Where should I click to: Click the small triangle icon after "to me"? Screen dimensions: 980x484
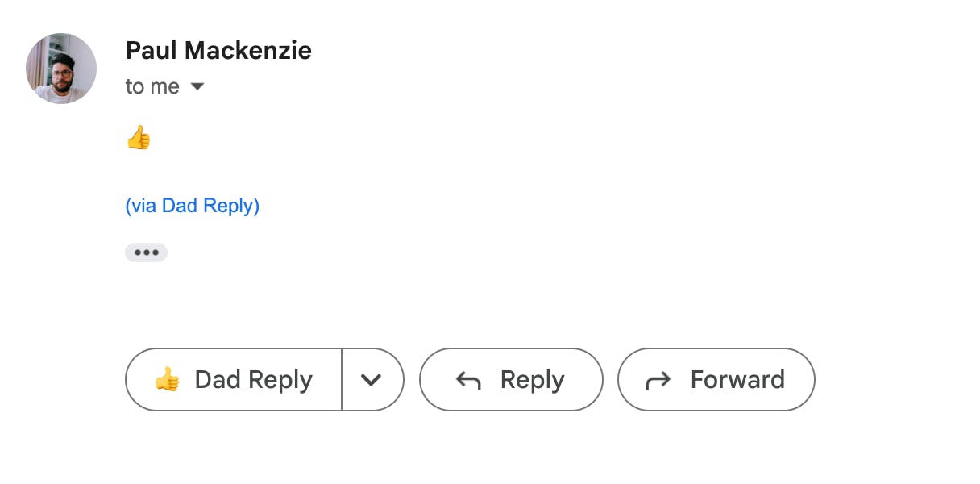point(197,86)
